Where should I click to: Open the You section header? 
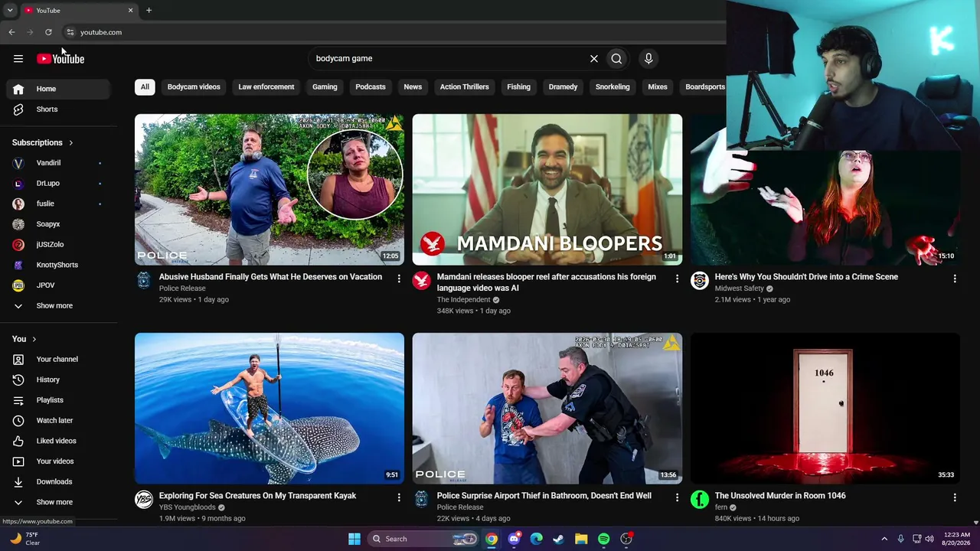tap(24, 339)
